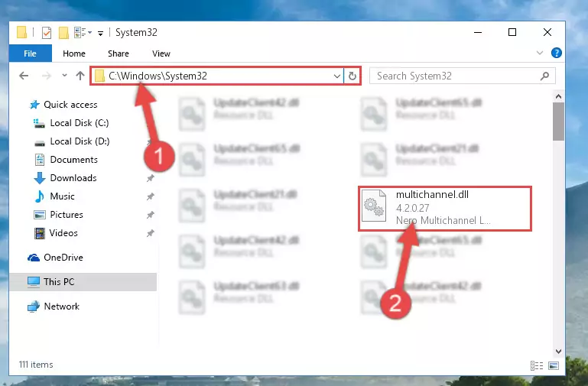Image resolution: width=588 pixels, height=386 pixels.
Task: Refresh the System32 folder
Action: click(352, 76)
